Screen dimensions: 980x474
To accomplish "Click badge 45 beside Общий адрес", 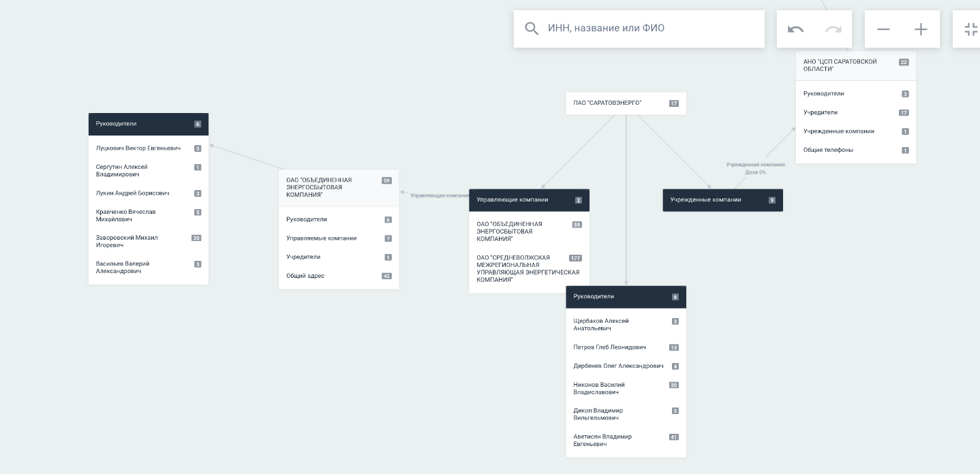I will coord(386,276).
